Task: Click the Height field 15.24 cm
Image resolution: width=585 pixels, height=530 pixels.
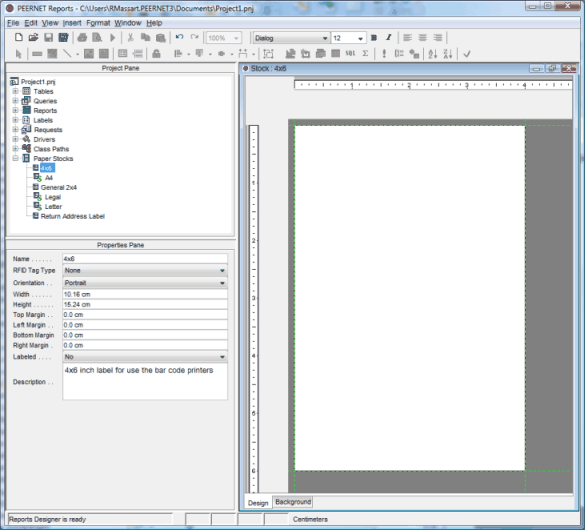Action: [x=145, y=305]
